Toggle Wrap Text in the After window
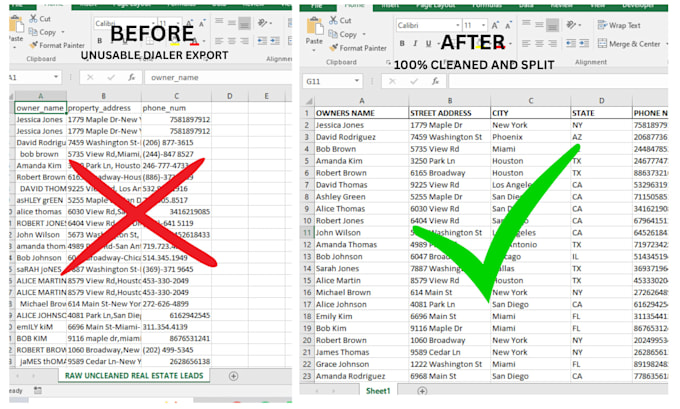 click(x=619, y=25)
